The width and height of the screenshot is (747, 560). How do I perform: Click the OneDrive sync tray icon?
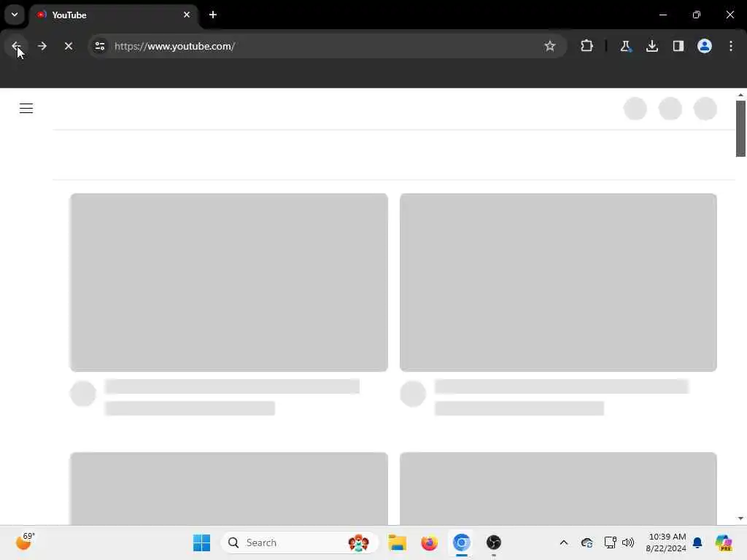click(587, 542)
